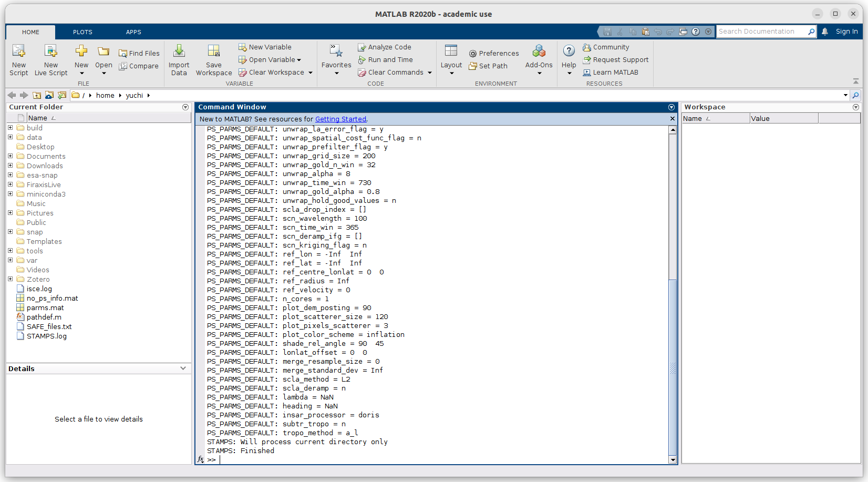Expand the Zotero folder

tap(10, 279)
